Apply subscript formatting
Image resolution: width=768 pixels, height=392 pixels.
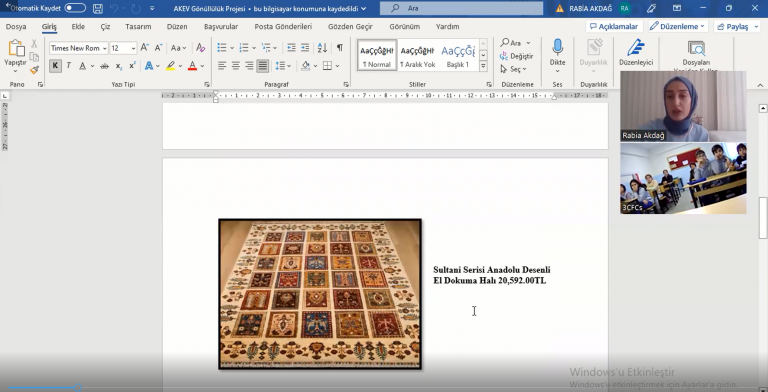point(119,66)
